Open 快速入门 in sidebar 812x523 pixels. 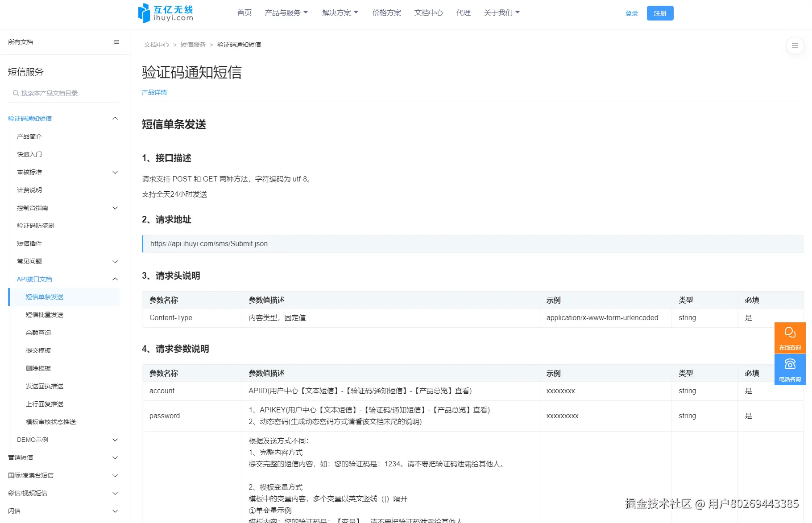29,154
